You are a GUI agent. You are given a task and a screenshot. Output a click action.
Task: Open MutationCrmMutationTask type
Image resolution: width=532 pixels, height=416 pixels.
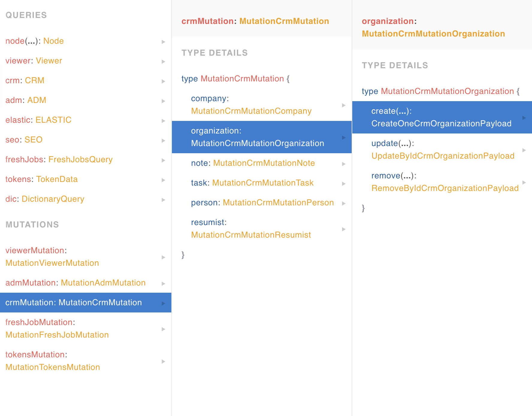[x=263, y=183]
